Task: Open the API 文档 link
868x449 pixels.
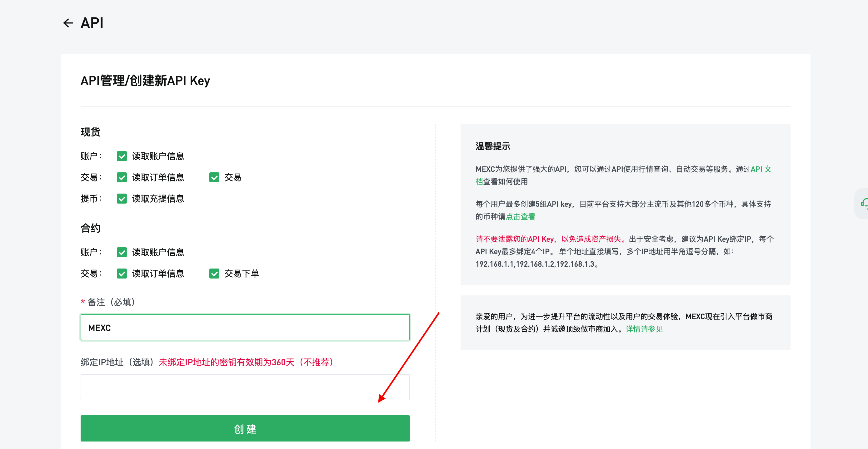Action: 761,169
